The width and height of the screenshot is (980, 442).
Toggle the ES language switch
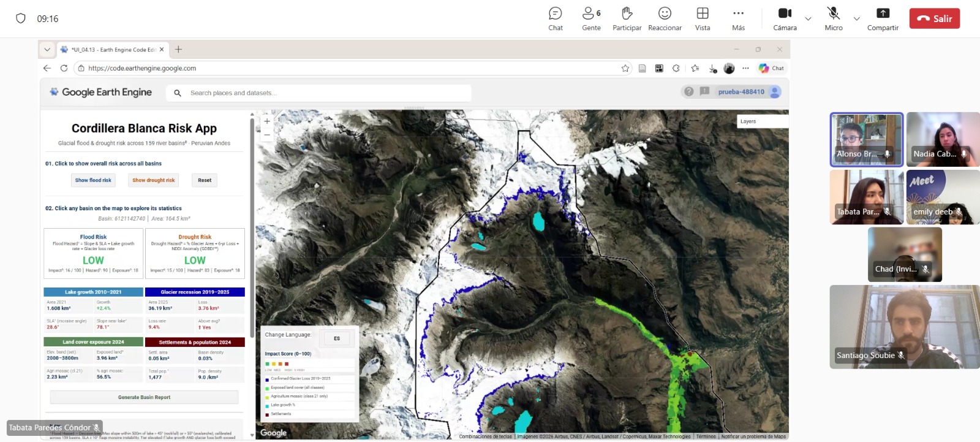click(x=337, y=338)
